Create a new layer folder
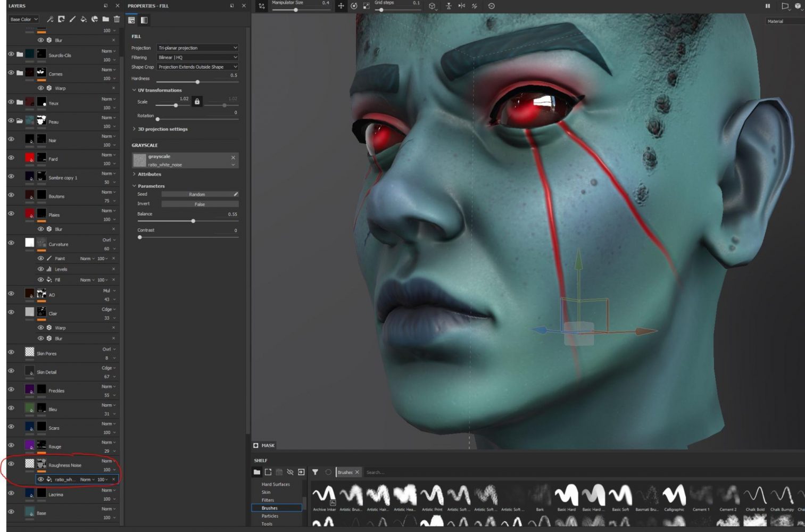The width and height of the screenshot is (805, 532). (105, 19)
